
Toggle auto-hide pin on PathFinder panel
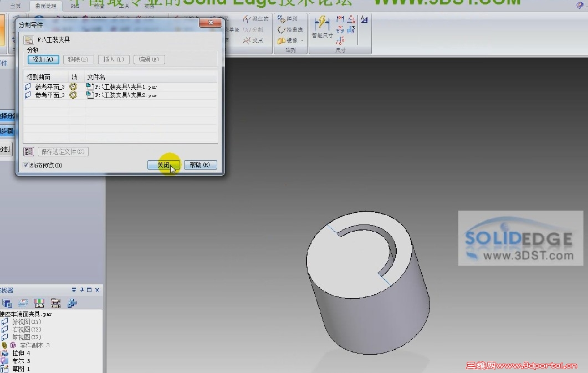[82, 290]
